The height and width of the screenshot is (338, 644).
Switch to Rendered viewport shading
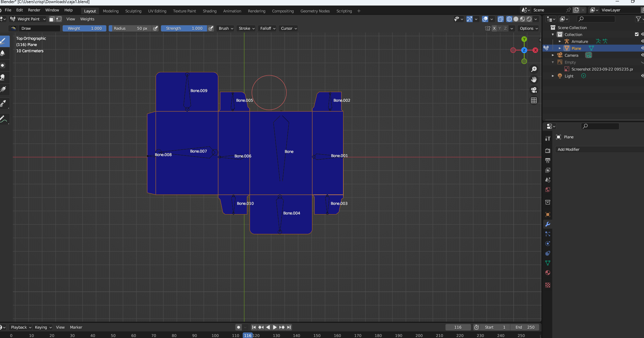pos(529,19)
